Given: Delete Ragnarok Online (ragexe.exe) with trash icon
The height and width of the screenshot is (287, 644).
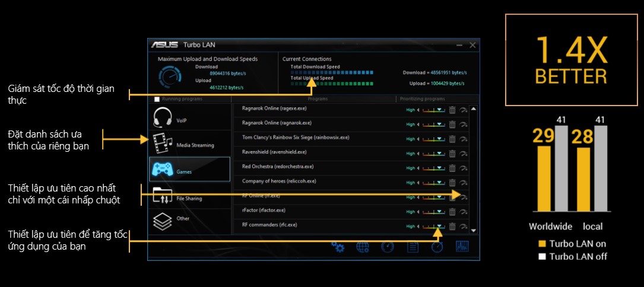Looking at the screenshot, I should [x=452, y=109].
